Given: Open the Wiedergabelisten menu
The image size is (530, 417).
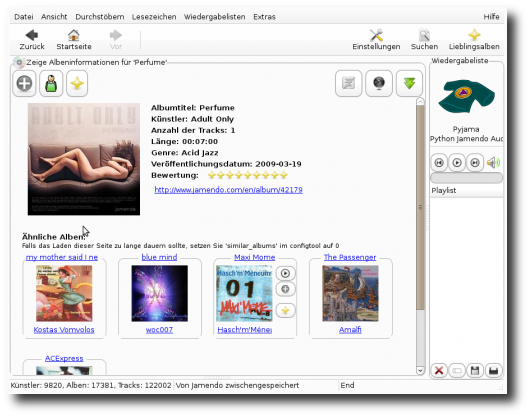Looking at the screenshot, I should [215, 17].
